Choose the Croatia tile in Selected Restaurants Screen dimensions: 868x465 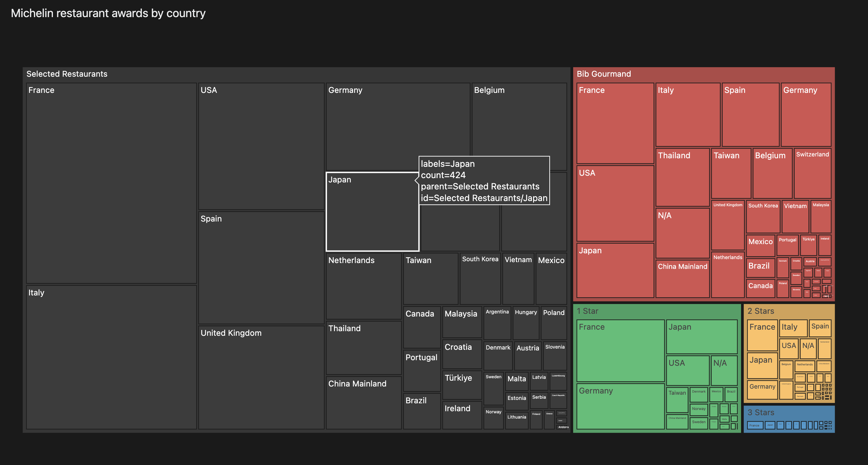[x=462, y=354]
